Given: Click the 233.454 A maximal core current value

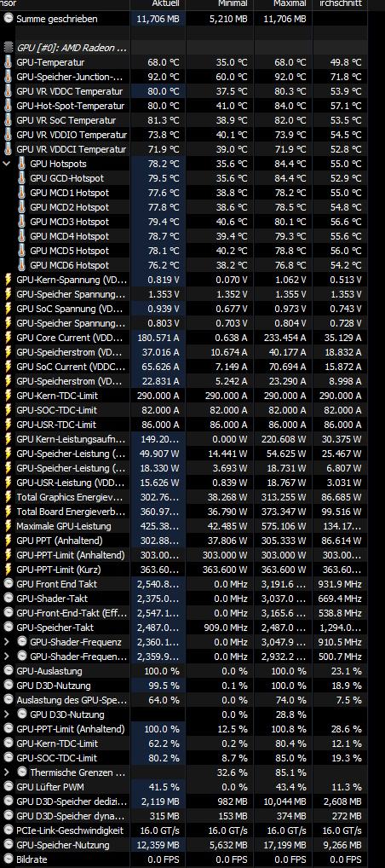Looking at the screenshot, I should 284,338.
